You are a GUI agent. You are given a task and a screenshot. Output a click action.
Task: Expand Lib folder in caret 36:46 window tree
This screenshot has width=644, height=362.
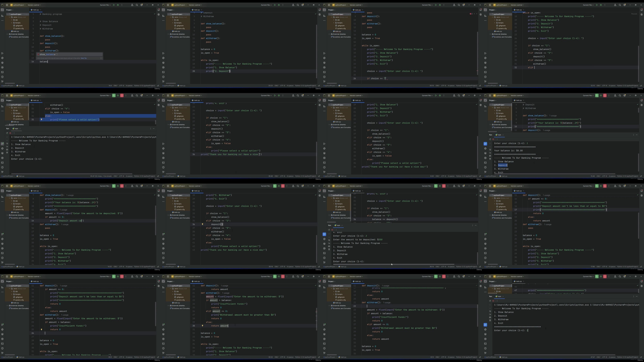pyautogui.click(x=173, y=110)
